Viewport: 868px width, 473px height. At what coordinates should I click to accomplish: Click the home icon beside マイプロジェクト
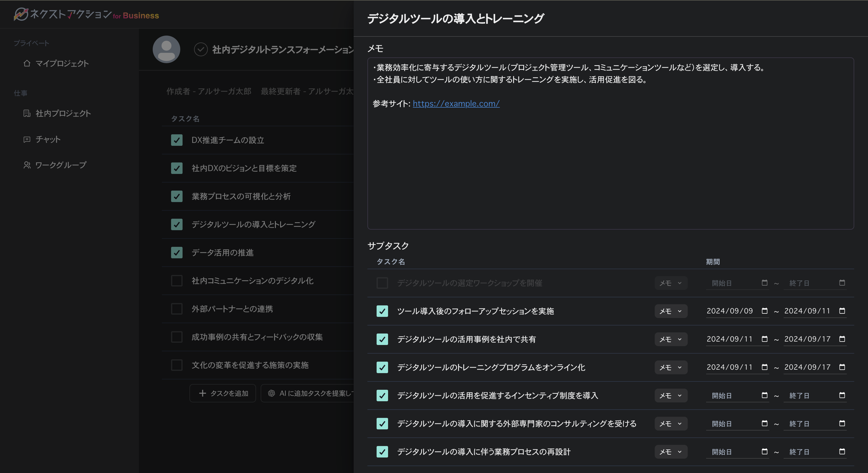click(x=27, y=63)
